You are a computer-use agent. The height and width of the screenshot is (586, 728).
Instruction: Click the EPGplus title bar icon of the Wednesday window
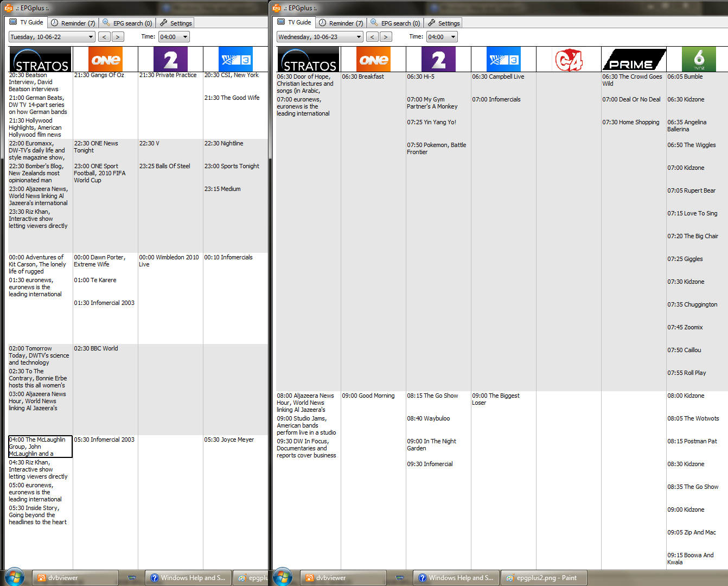pyautogui.click(x=277, y=8)
